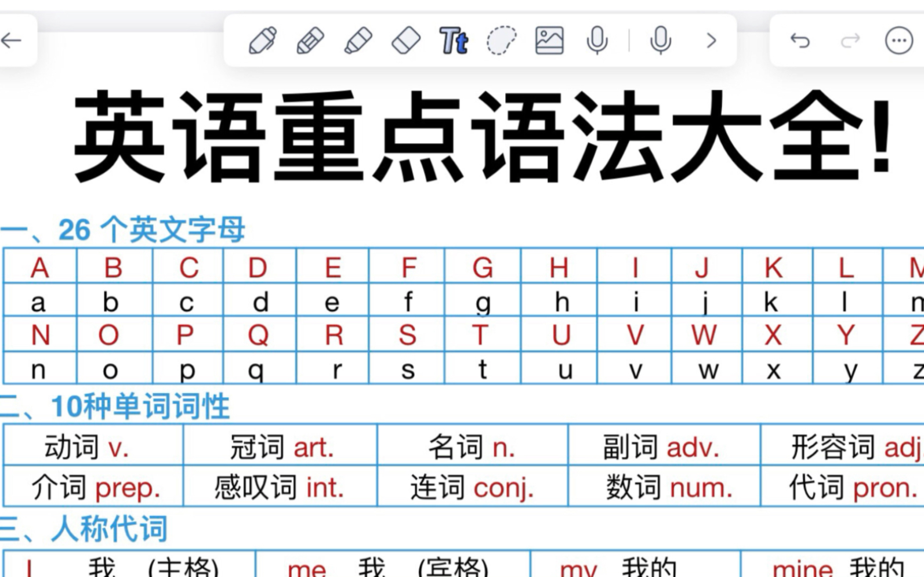Select the Pen tool

(x=262, y=41)
